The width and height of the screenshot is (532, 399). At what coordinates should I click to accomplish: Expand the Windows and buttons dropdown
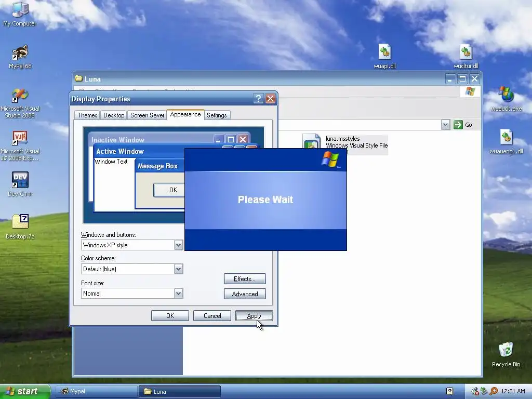pos(178,245)
